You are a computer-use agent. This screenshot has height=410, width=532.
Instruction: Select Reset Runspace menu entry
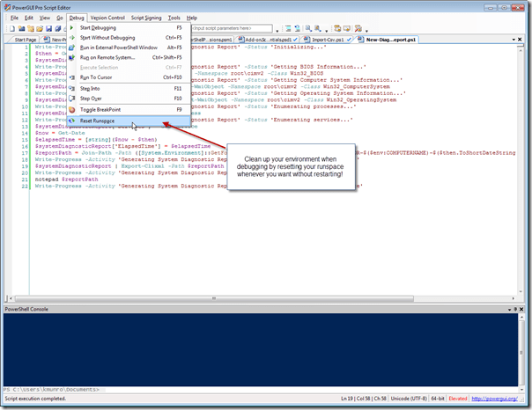129,121
